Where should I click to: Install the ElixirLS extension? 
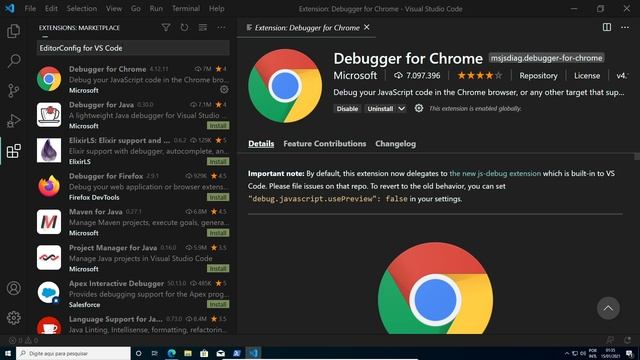coord(218,162)
